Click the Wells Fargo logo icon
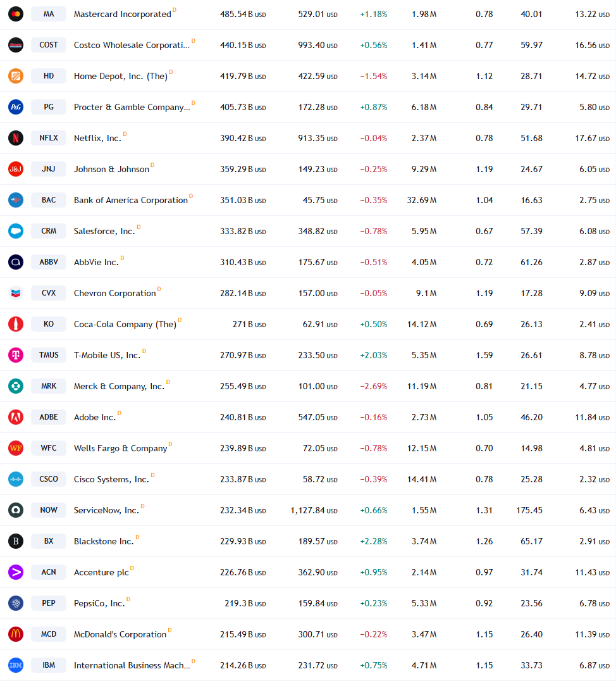The width and height of the screenshot is (616, 681). click(x=16, y=448)
